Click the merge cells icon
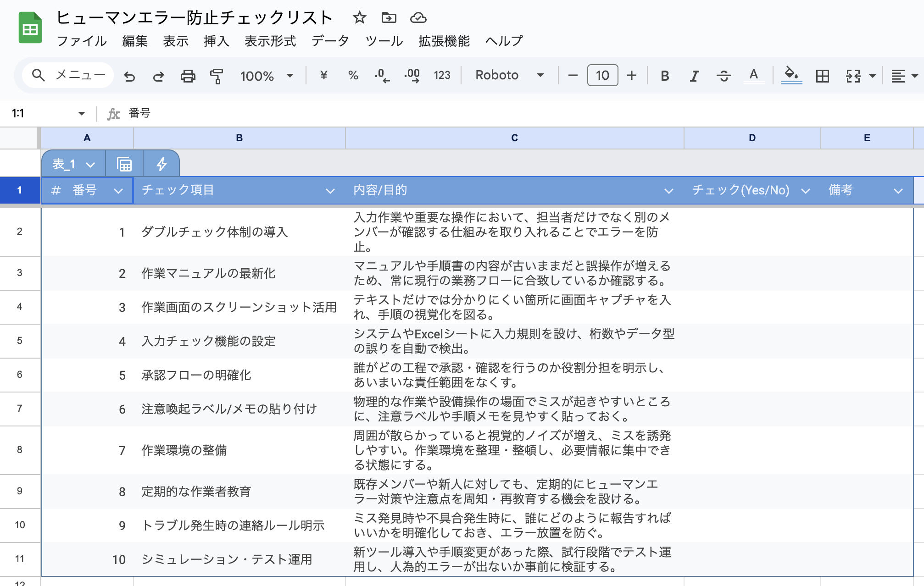924x586 pixels. point(853,76)
